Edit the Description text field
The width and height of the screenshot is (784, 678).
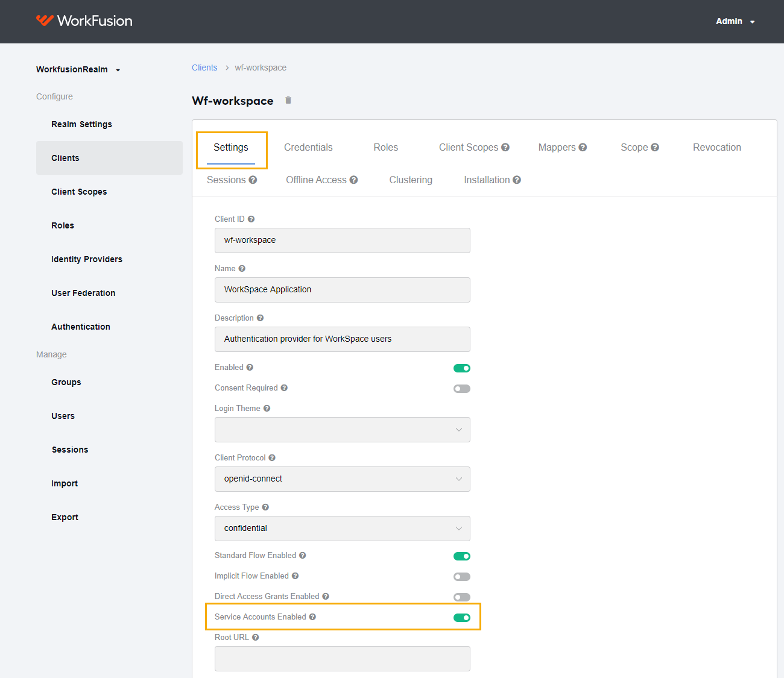click(x=343, y=339)
